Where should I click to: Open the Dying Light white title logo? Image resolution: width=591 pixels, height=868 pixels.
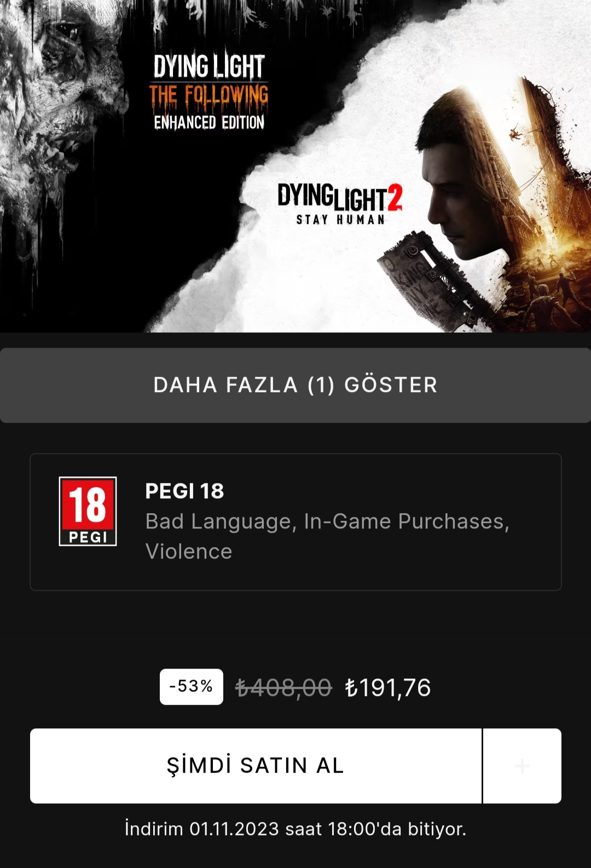209,66
